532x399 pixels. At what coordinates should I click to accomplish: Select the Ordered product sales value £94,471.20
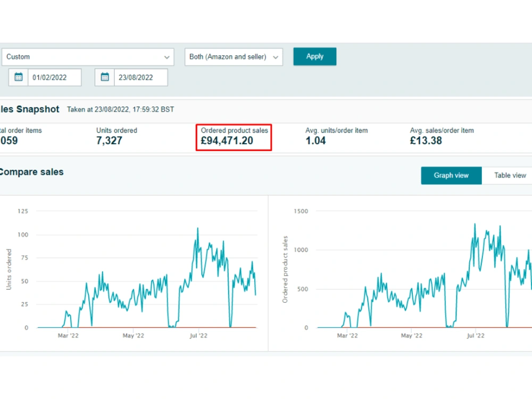coord(227,141)
